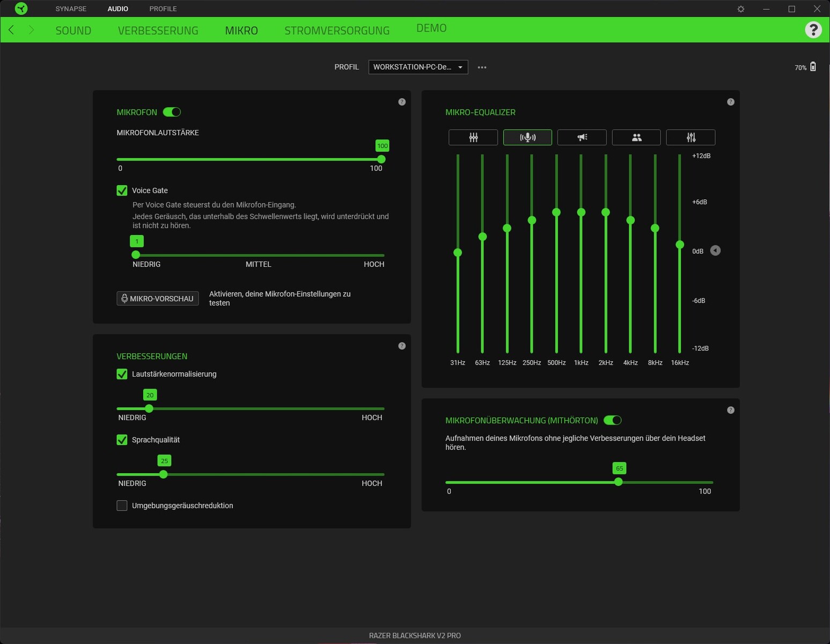Click the equalizer 0dB reset arrow
The width and height of the screenshot is (830, 644).
coord(715,251)
